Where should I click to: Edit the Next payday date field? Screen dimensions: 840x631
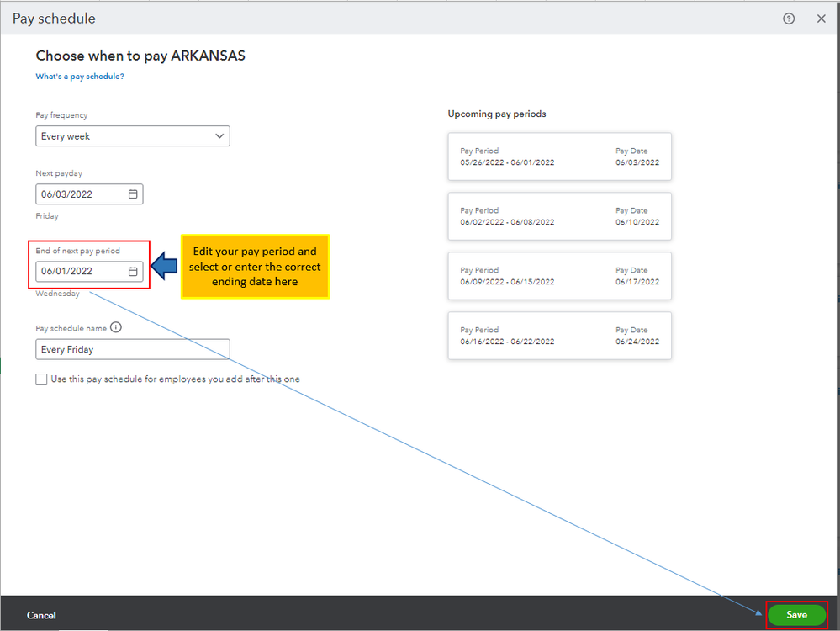coord(89,194)
